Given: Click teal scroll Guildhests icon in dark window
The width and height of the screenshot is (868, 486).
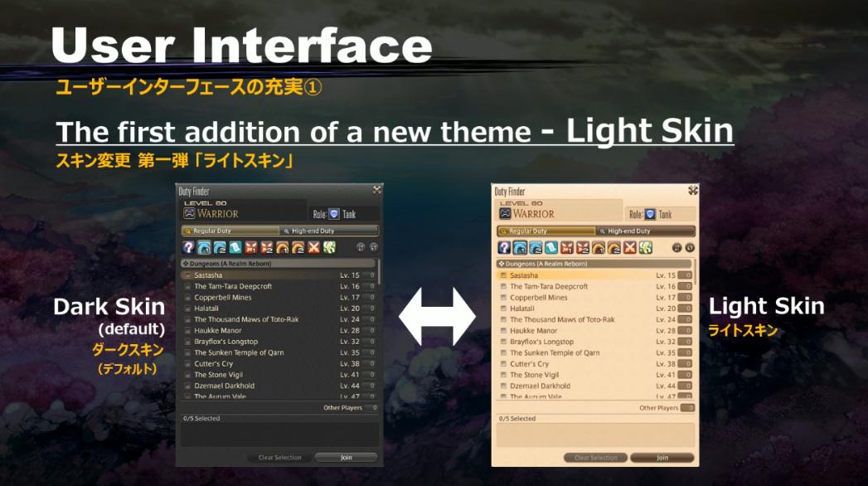Looking at the screenshot, I should pos(235,247).
